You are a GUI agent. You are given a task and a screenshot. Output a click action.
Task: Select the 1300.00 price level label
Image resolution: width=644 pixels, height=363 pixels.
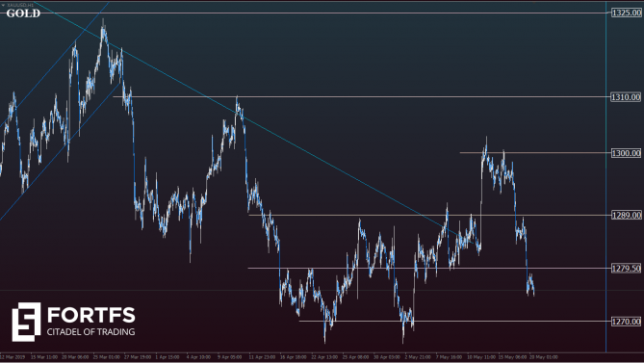pyautogui.click(x=626, y=153)
